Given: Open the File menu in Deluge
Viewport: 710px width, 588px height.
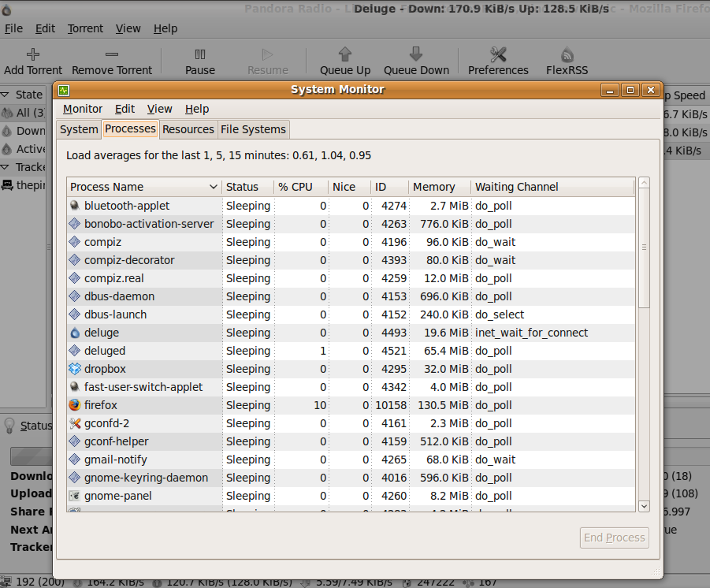Looking at the screenshot, I should coord(13,28).
